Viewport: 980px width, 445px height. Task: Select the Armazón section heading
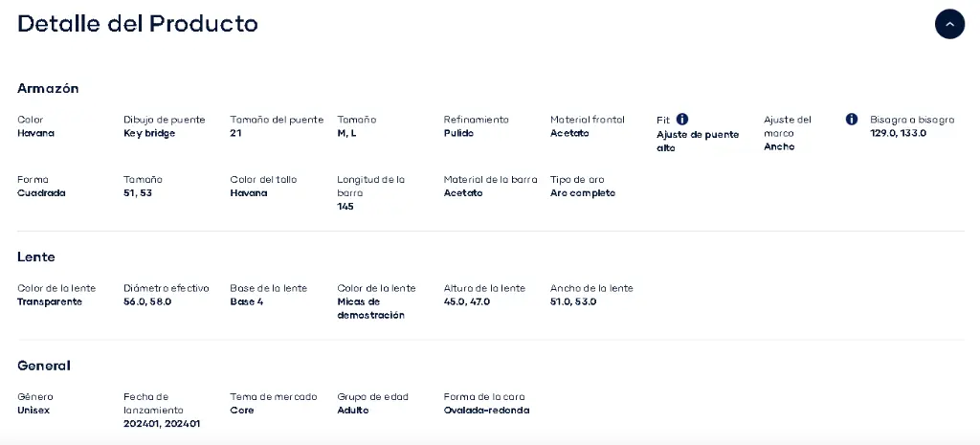(x=48, y=88)
